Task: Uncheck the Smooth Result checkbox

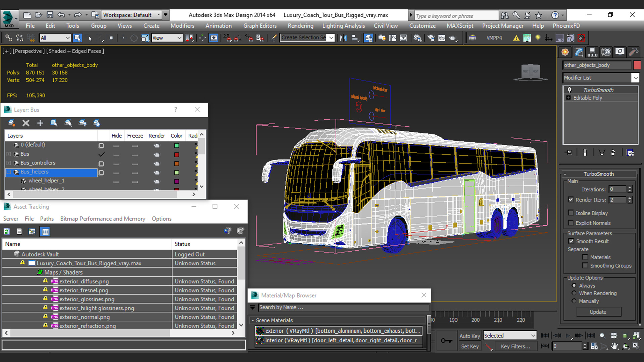Action: pyautogui.click(x=571, y=241)
